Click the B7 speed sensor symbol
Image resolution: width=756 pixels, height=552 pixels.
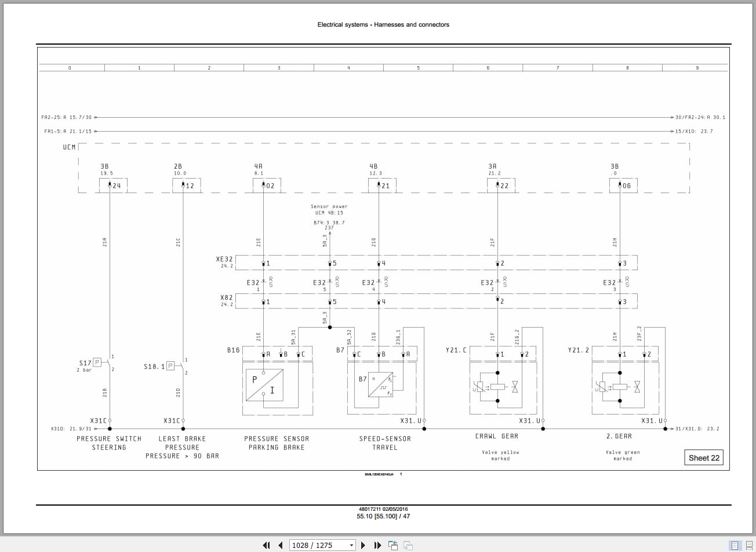(380, 385)
